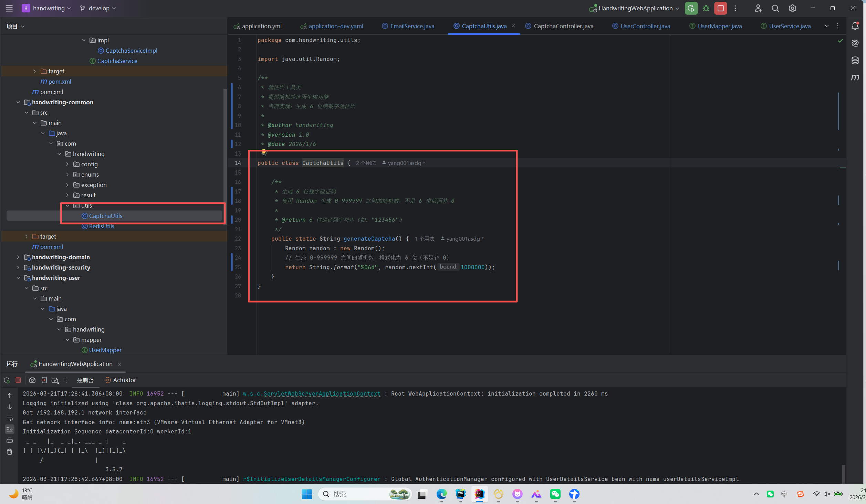The image size is (866, 504).
Task: Stop the application with the red toolbar button
Action: tap(720, 8)
